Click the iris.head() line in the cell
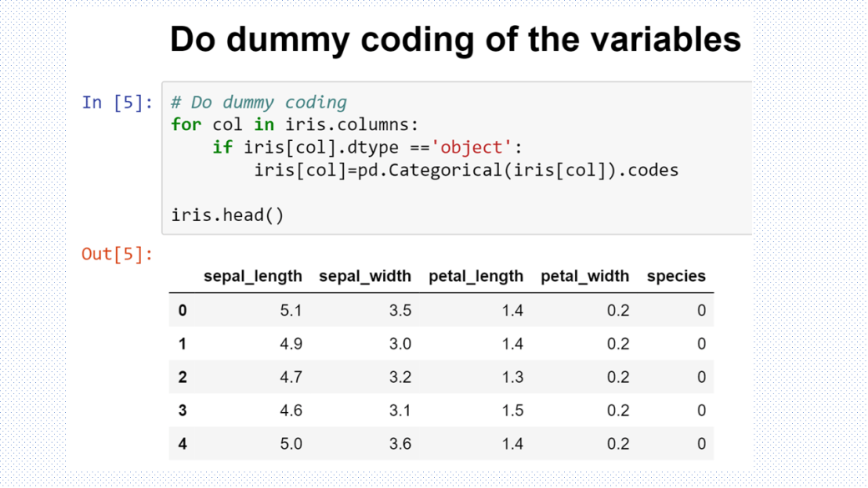Screen dimensions: 868x488 (227, 214)
